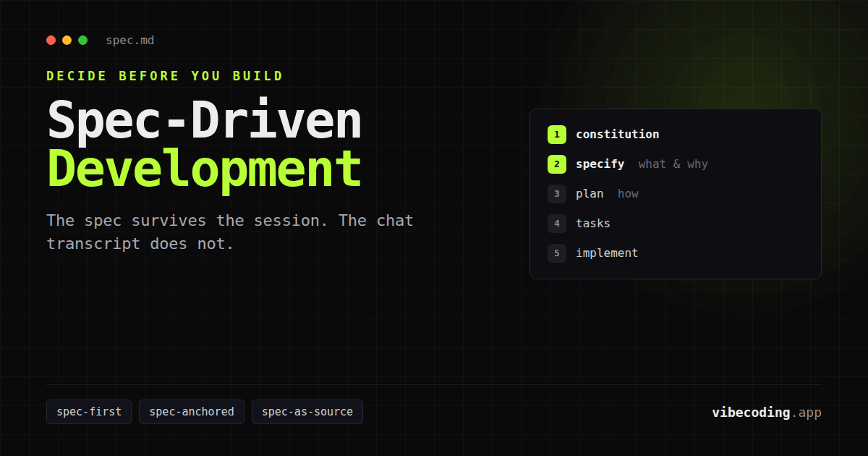Click the "what & why" note
This screenshot has height=456, width=868.
click(x=673, y=164)
